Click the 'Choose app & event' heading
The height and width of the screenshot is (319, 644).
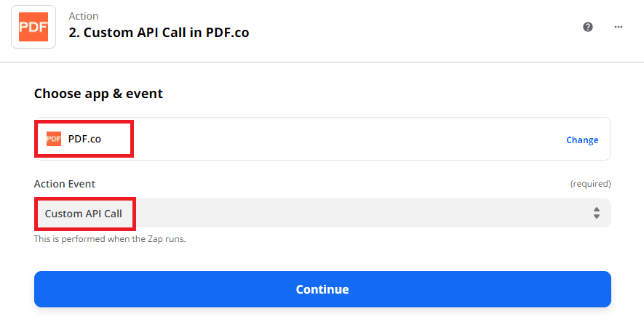coord(98,94)
